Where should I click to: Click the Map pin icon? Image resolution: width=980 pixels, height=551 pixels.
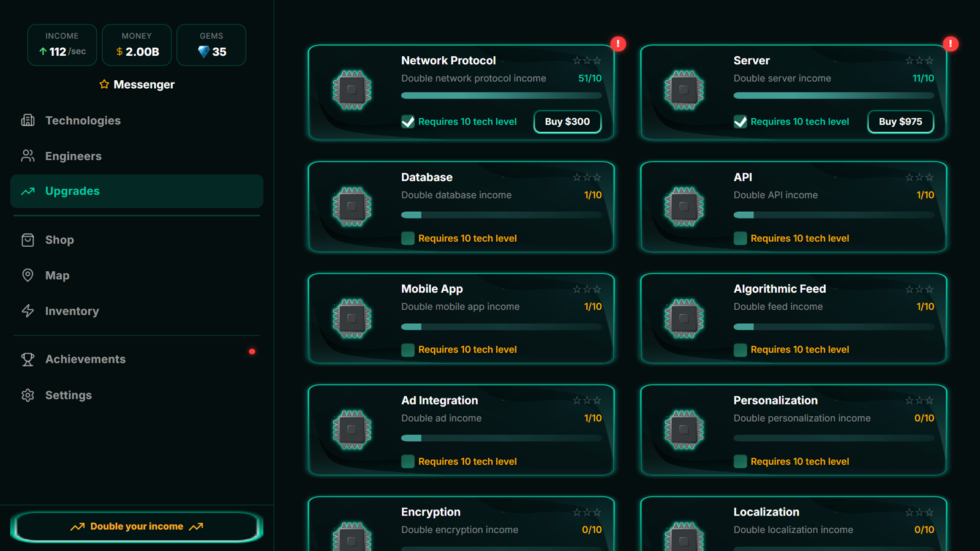(x=28, y=275)
